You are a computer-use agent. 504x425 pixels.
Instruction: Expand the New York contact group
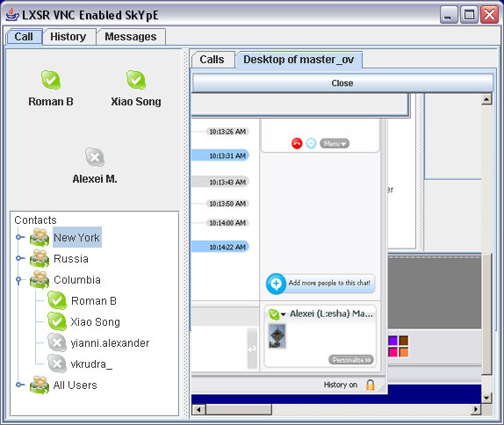pyautogui.click(x=20, y=237)
